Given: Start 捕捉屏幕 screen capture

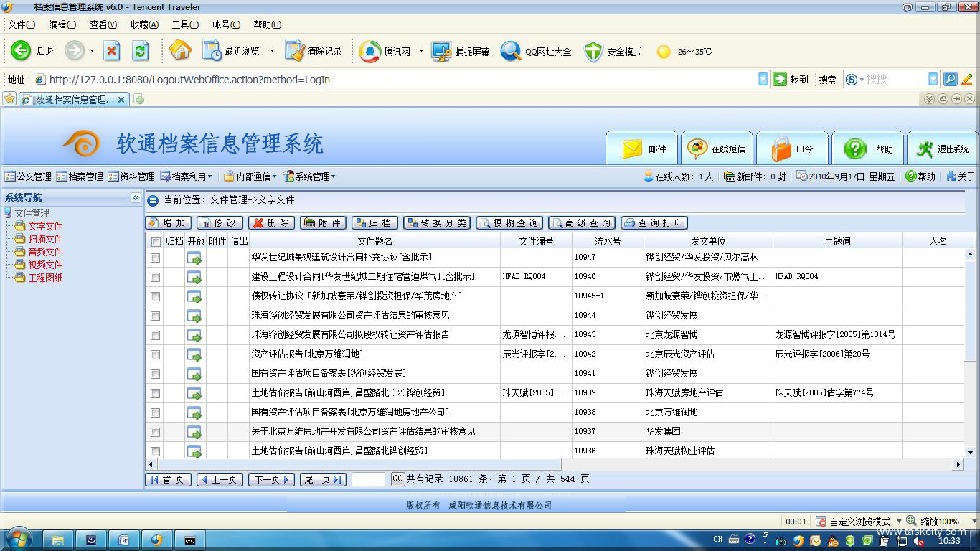Looking at the screenshot, I should click(461, 51).
